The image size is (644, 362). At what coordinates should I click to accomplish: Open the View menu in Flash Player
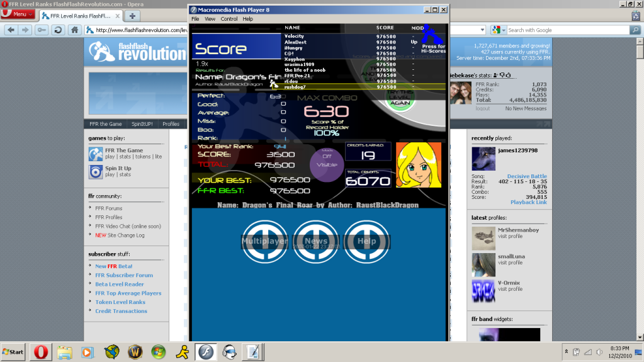coord(210,19)
